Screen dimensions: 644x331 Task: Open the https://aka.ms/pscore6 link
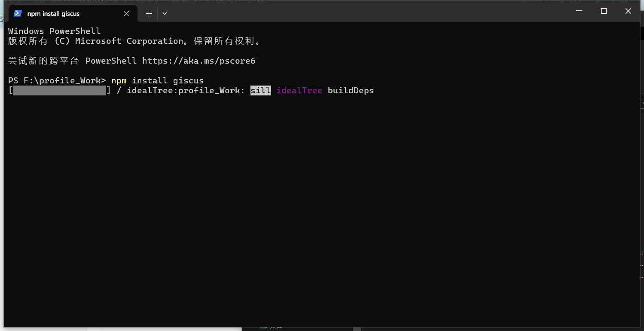pos(198,61)
